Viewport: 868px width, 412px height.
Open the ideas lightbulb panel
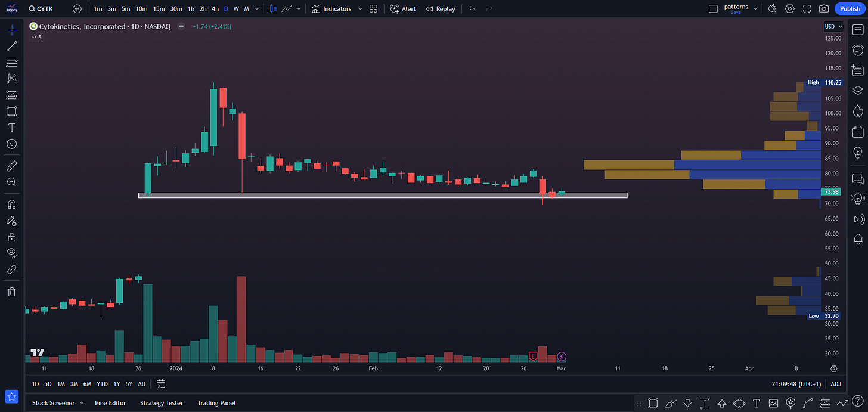[858, 152]
